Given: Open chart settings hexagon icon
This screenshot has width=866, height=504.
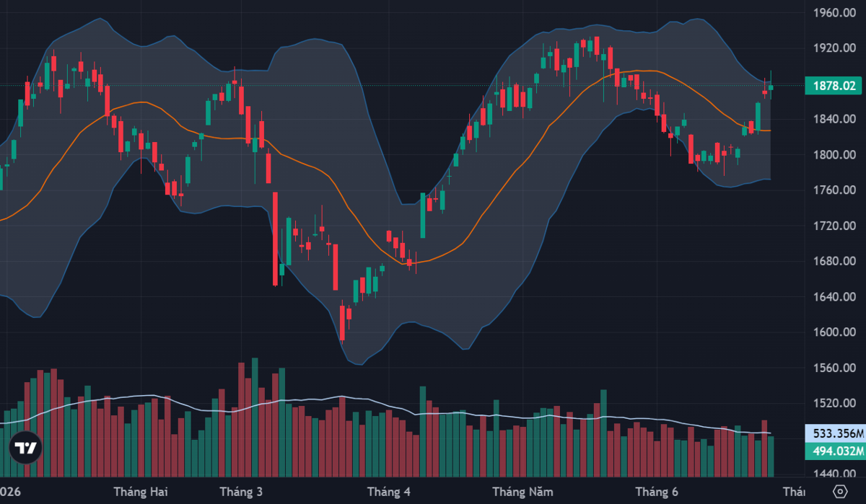Looking at the screenshot, I should 839,491.
